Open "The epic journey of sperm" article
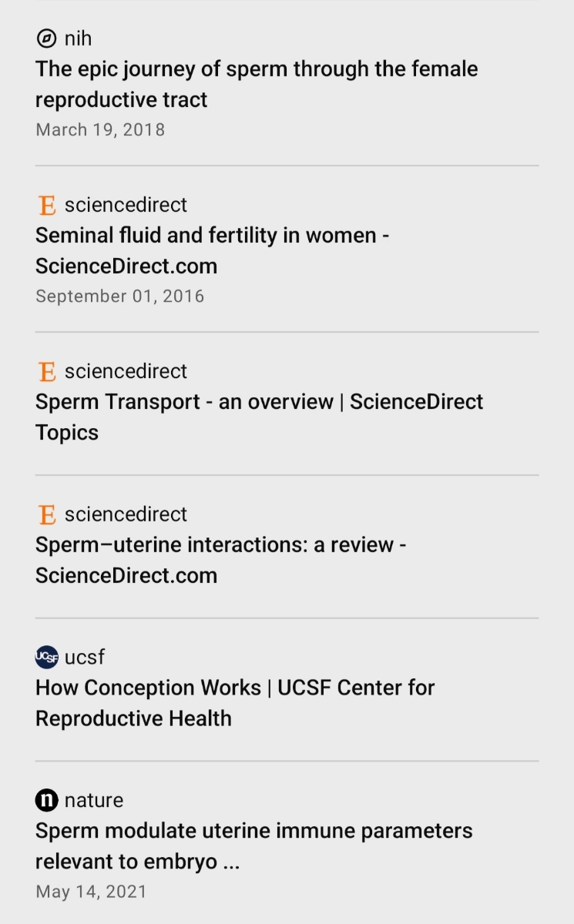The image size is (574, 924). tap(257, 84)
